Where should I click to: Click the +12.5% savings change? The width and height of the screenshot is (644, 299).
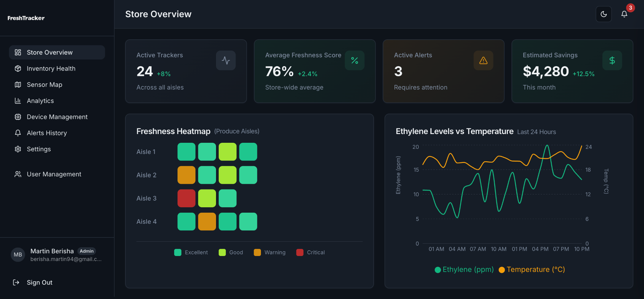click(584, 74)
